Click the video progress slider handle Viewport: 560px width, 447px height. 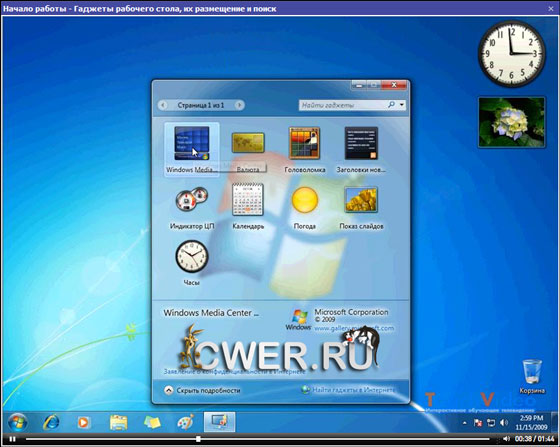coord(198,439)
